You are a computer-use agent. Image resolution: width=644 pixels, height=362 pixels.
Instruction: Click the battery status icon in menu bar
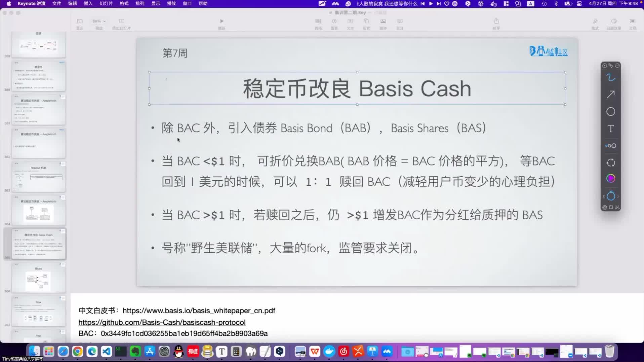568,3
